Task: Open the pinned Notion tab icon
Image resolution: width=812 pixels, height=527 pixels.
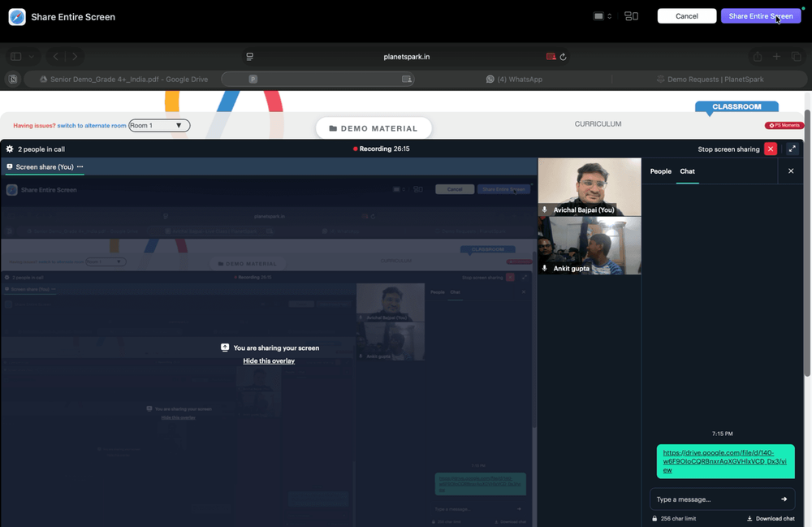Action: pyautogui.click(x=13, y=80)
